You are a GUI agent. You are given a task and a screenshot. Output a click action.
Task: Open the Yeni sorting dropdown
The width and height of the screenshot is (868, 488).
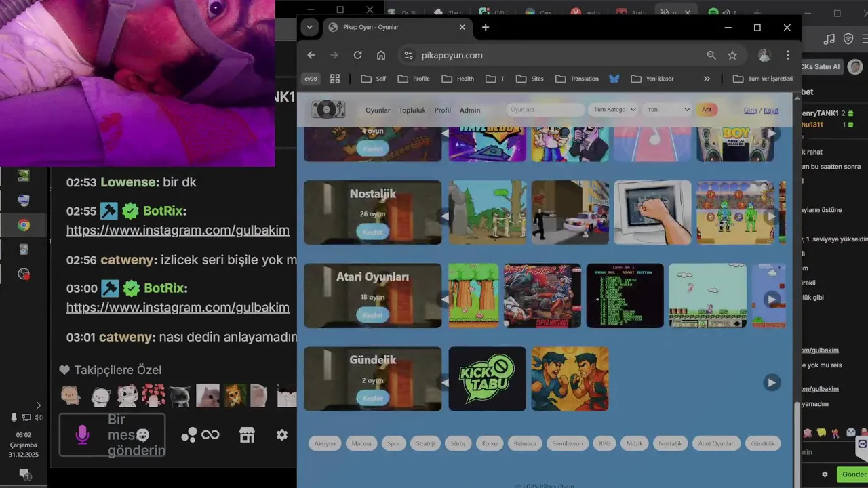pos(668,110)
